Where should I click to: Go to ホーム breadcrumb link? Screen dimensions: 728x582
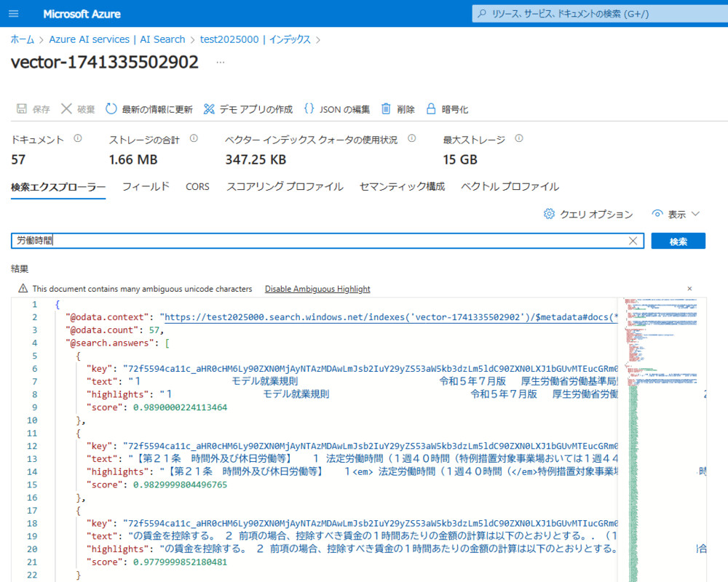tap(22, 39)
